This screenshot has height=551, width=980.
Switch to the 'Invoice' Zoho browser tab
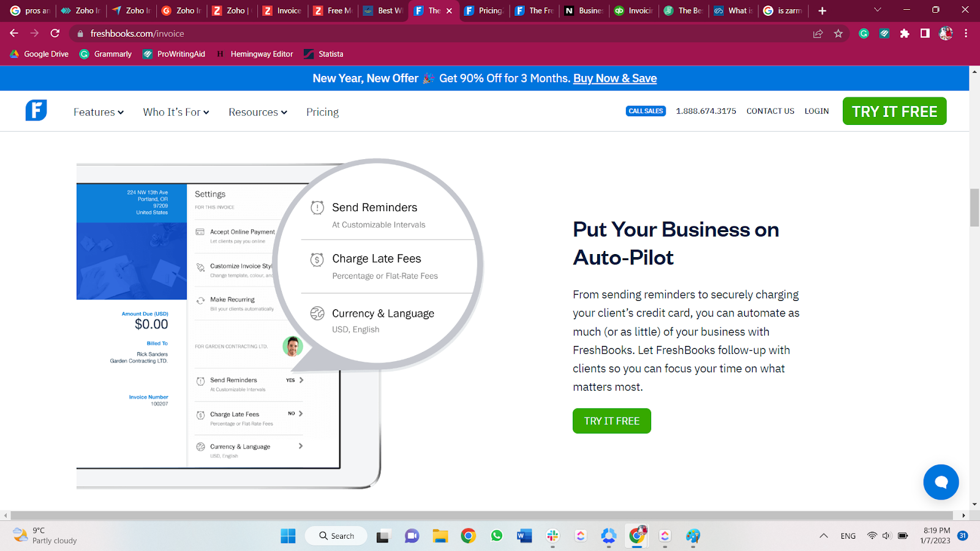[x=282, y=10]
